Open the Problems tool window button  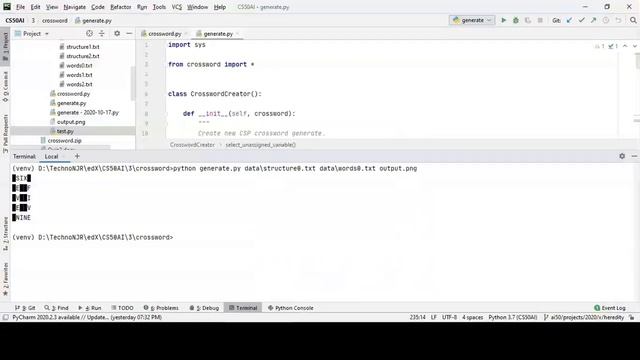[161, 308]
